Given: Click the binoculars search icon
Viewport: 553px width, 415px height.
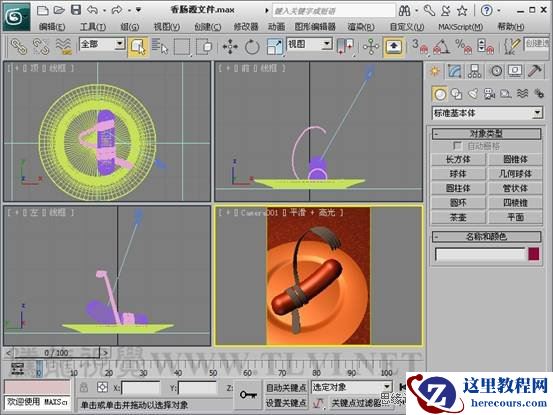Looking at the screenshot, I should pos(405,11).
